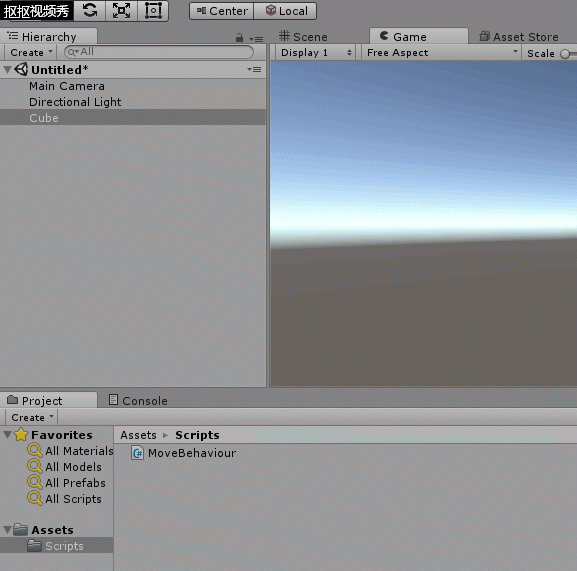The image size is (577, 571).
Task: Select the Scale tool in toolbar
Action: pos(121,11)
